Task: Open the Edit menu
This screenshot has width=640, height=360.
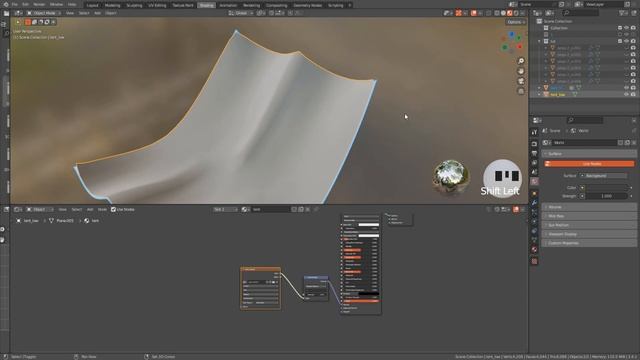Action: [25, 4]
